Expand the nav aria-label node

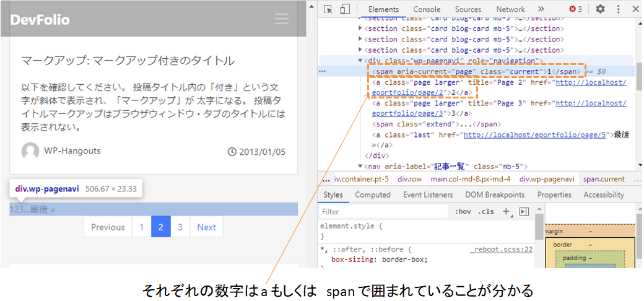[x=360, y=167]
